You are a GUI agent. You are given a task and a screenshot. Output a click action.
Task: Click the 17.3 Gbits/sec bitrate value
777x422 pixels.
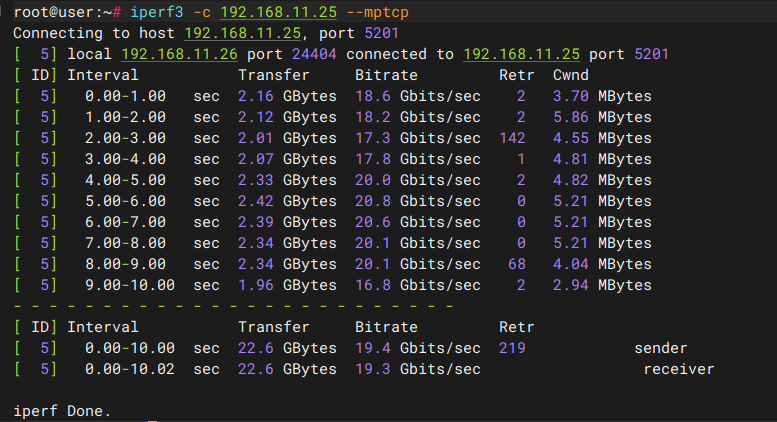[x=418, y=138]
